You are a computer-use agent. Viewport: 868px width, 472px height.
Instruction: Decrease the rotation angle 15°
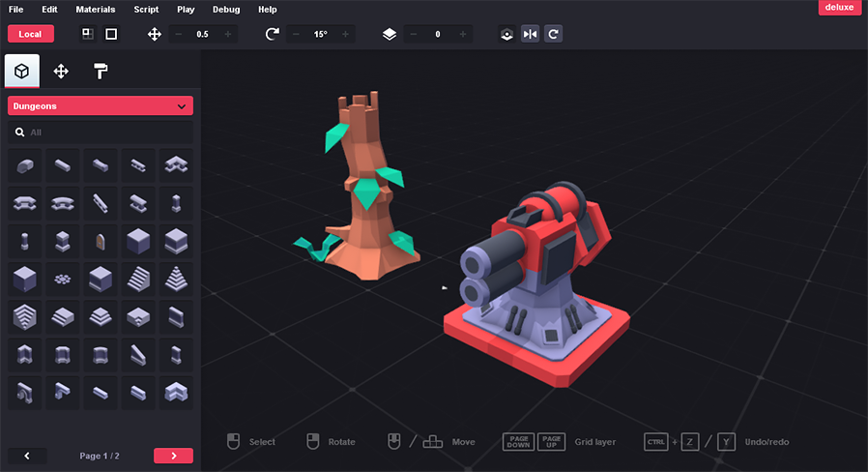296,35
